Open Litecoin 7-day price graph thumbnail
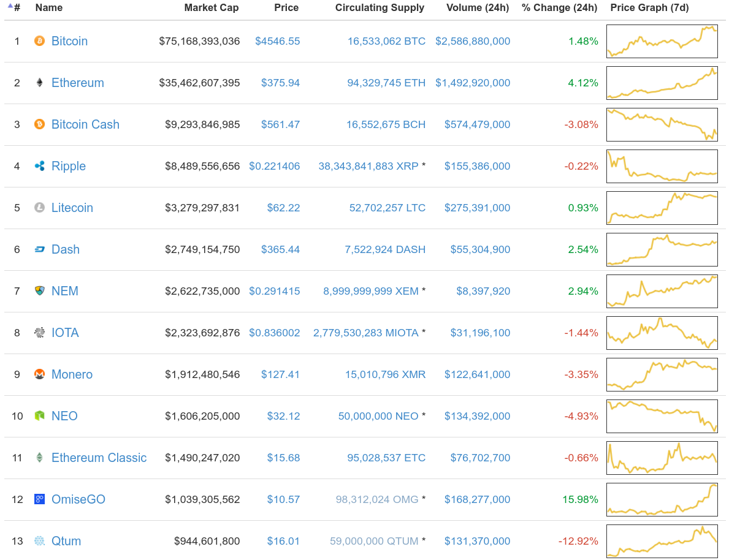This screenshot has width=729, height=560. click(x=662, y=208)
